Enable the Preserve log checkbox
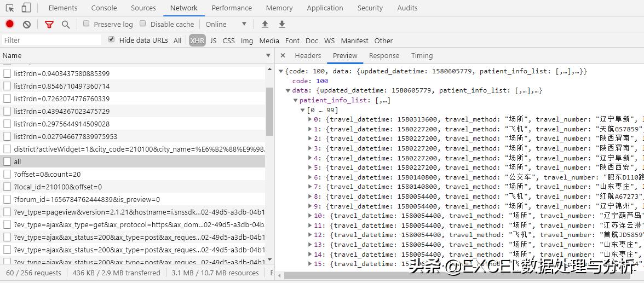The height and width of the screenshot is (283, 644). click(87, 24)
